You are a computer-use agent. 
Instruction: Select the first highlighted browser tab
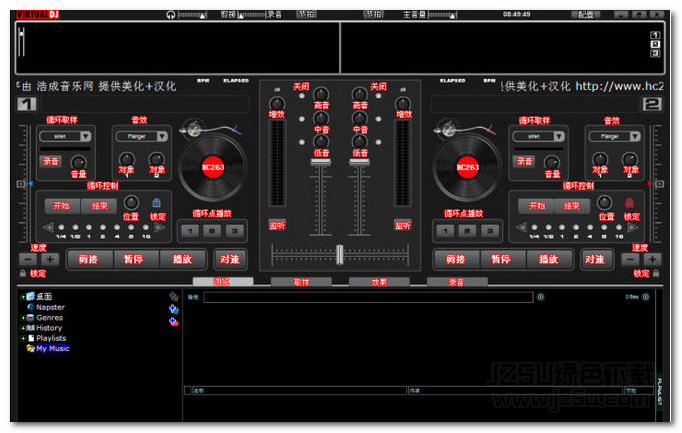pyautogui.click(x=223, y=282)
